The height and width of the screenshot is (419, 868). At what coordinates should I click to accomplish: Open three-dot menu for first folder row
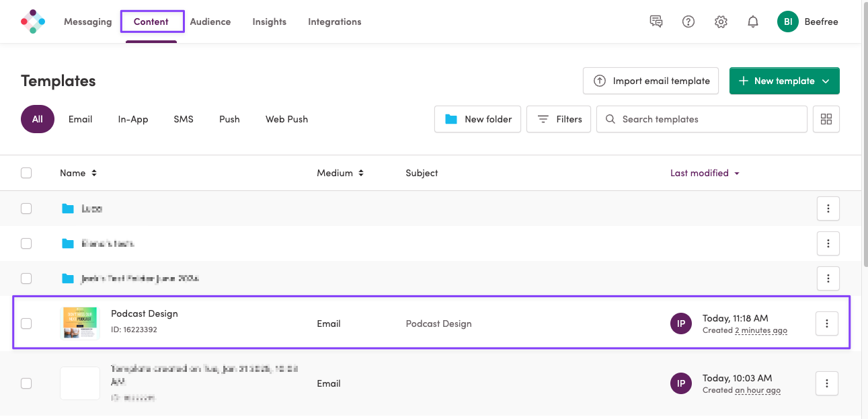pos(828,208)
